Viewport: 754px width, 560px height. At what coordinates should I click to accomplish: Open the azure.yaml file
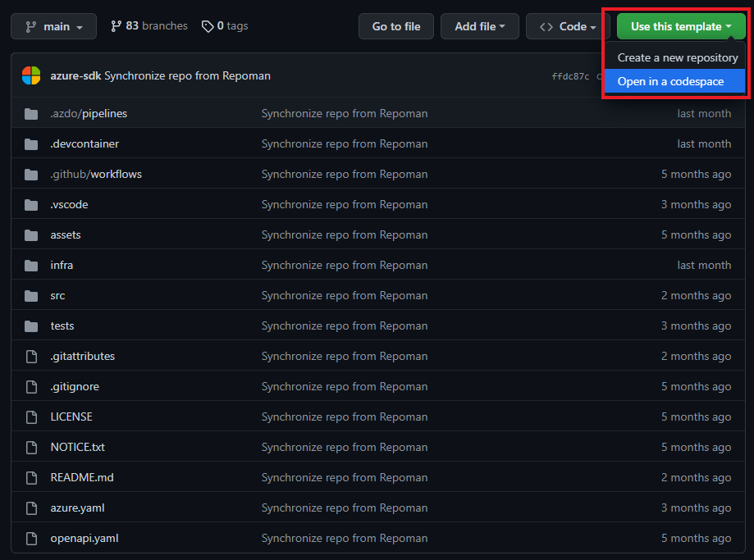click(77, 507)
